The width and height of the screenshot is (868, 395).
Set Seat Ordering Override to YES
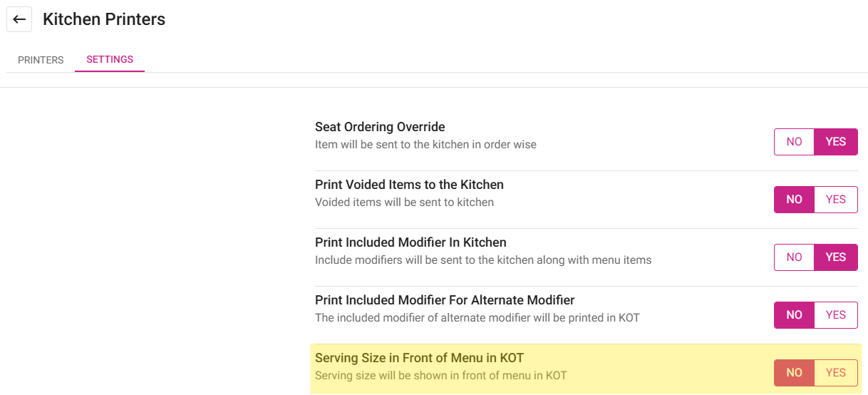click(x=835, y=142)
